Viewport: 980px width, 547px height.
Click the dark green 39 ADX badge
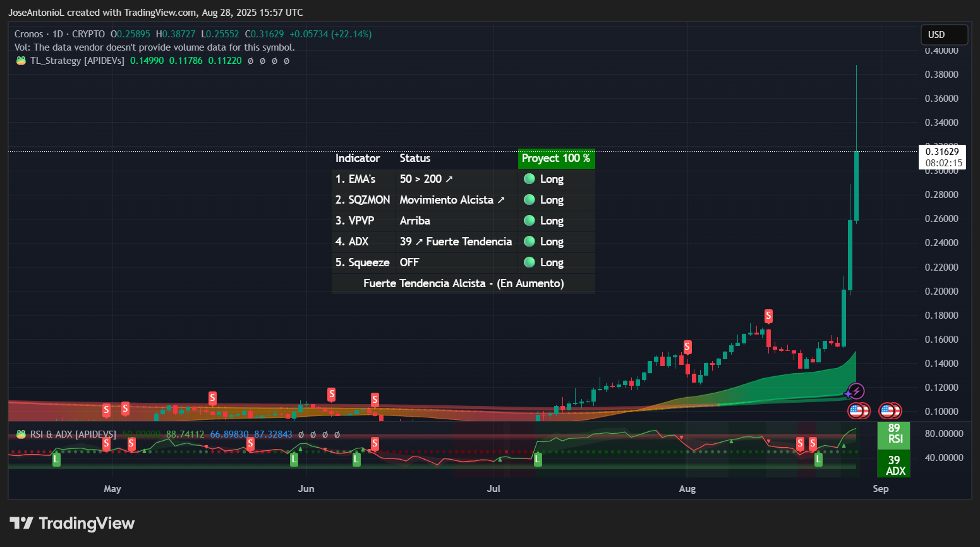[893, 467]
